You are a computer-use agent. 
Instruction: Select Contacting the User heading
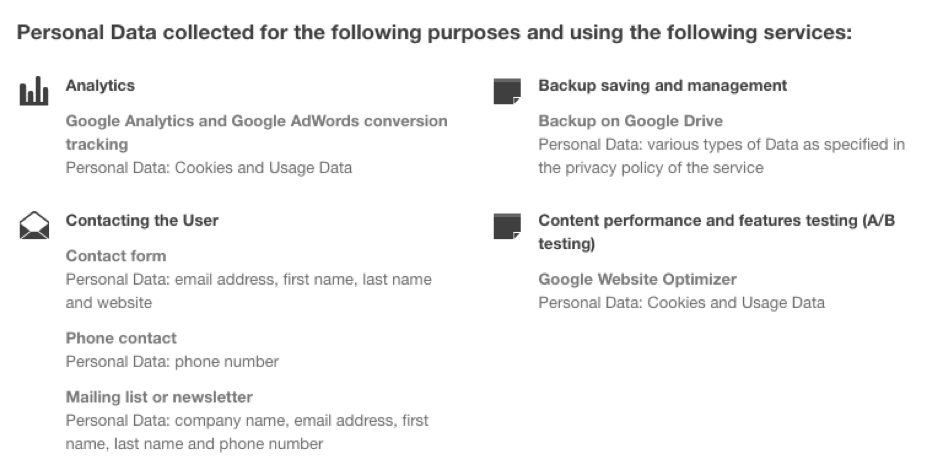pos(142,220)
